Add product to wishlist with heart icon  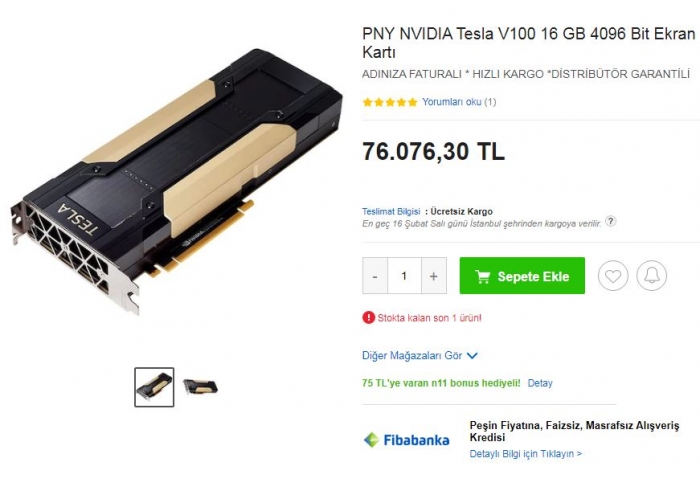[x=613, y=276]
